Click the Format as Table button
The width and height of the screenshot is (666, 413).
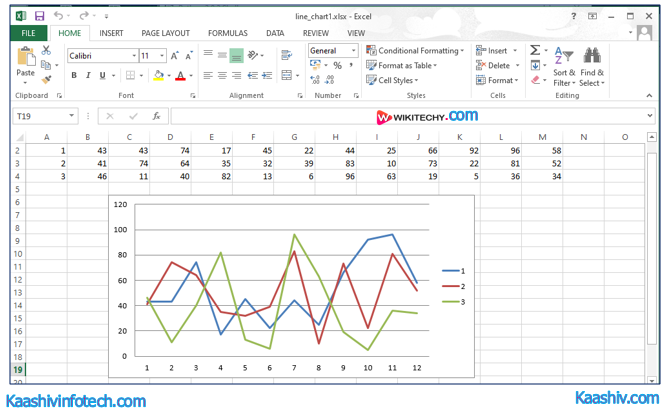(x=405, y=66)
